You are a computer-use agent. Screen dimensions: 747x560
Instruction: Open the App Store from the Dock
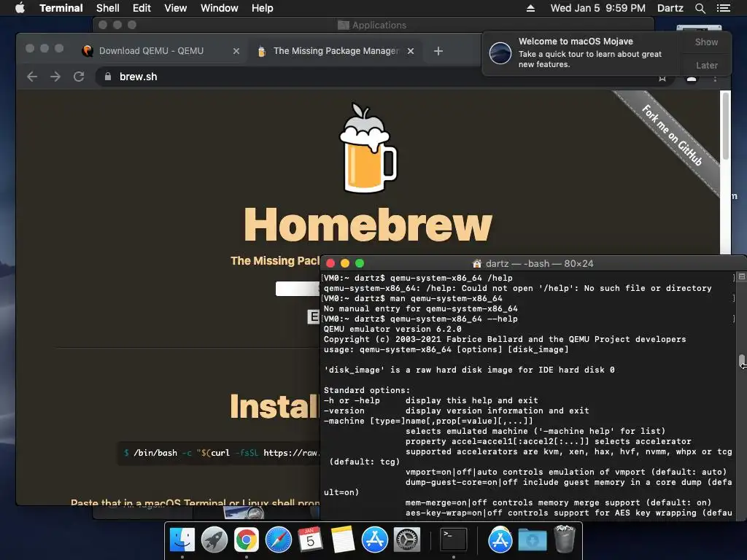(374, 540)
